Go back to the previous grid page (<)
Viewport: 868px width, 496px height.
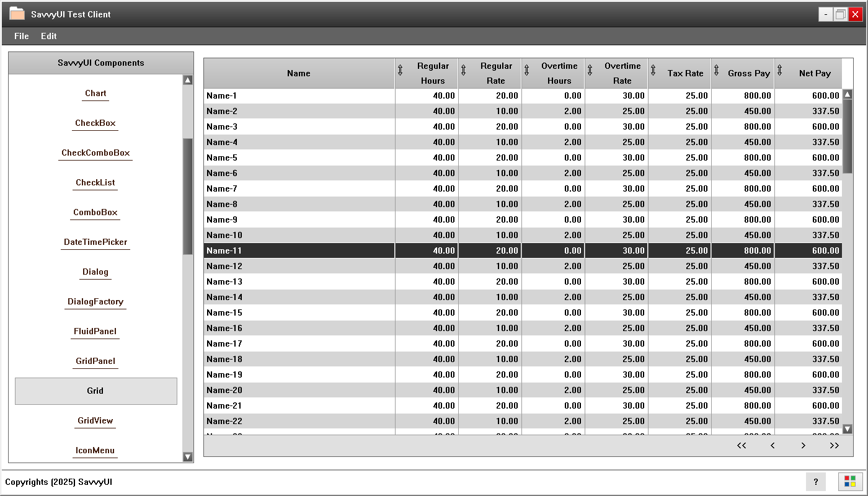pyautogui.click(x=773, y=446)
